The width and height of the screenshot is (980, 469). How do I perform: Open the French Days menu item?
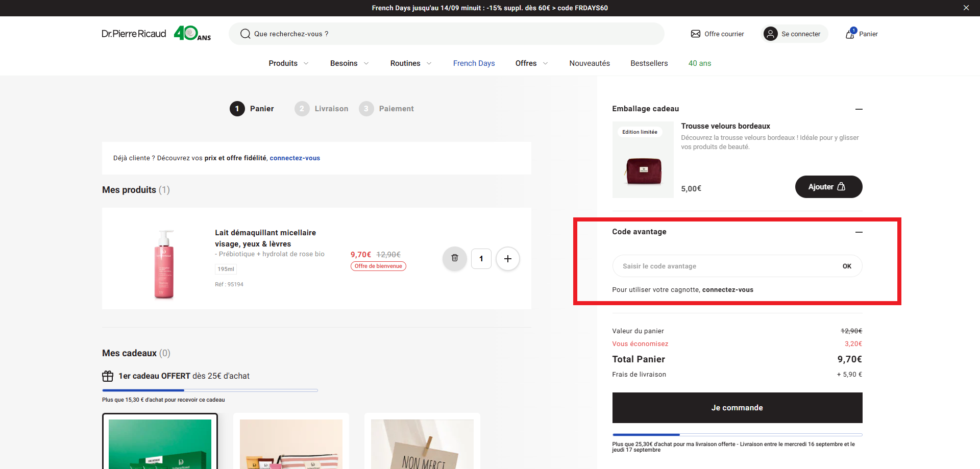[x=474, y=63]
